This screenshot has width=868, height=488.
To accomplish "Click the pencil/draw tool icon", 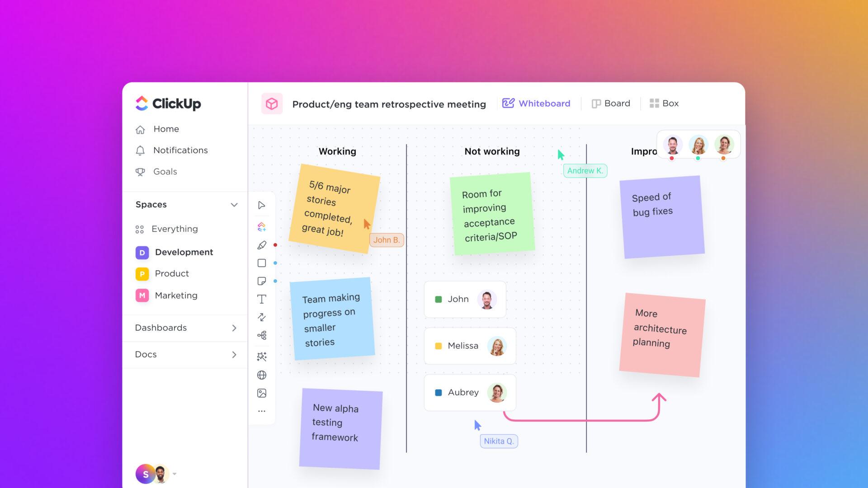I will click(x=261, y=244).
